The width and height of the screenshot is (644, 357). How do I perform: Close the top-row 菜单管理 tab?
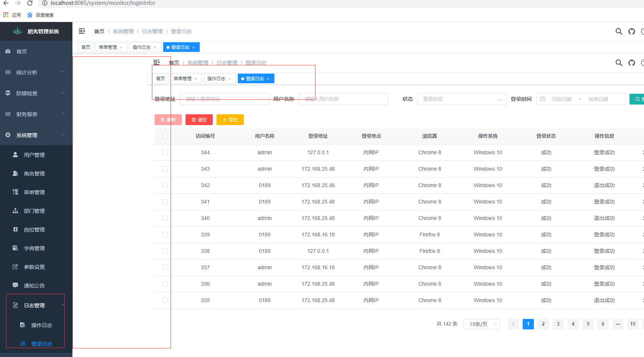coord(121,47)
